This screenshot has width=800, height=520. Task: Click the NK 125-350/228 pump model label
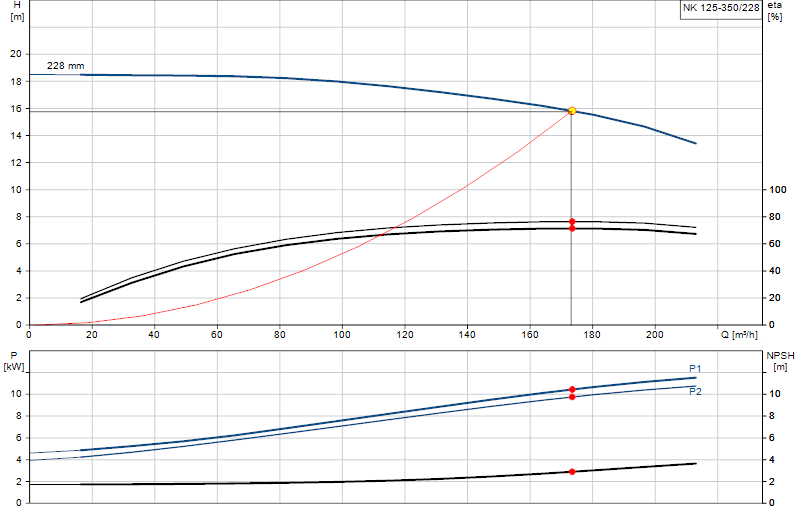pyautogui.click(x=721, y=8)
